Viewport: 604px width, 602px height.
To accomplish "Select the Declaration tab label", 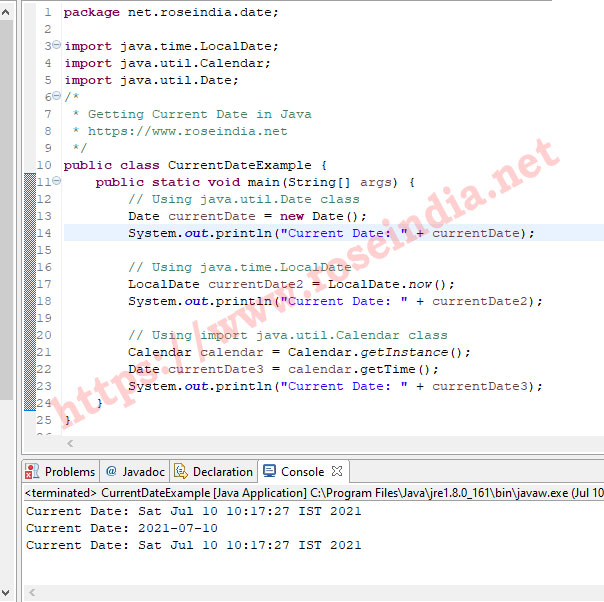I will (222, 471).
